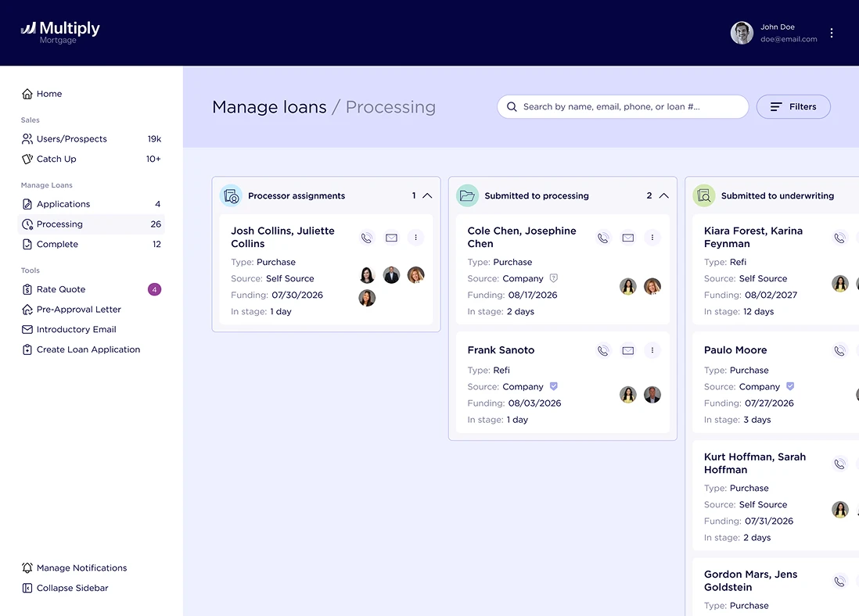Click funding date 07/30/2026
The image size is (859, 616).
pos(297,295)
